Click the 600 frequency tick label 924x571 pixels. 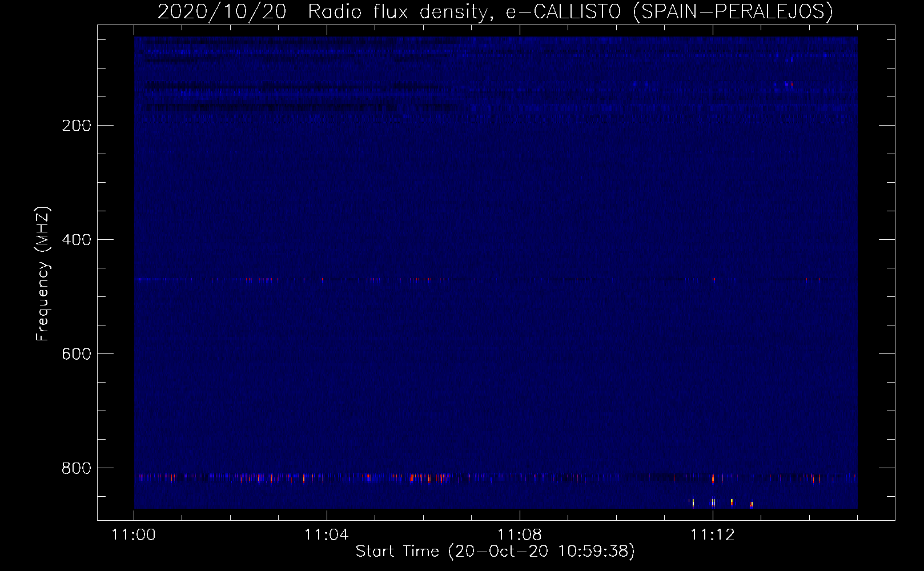coord(77,354)
